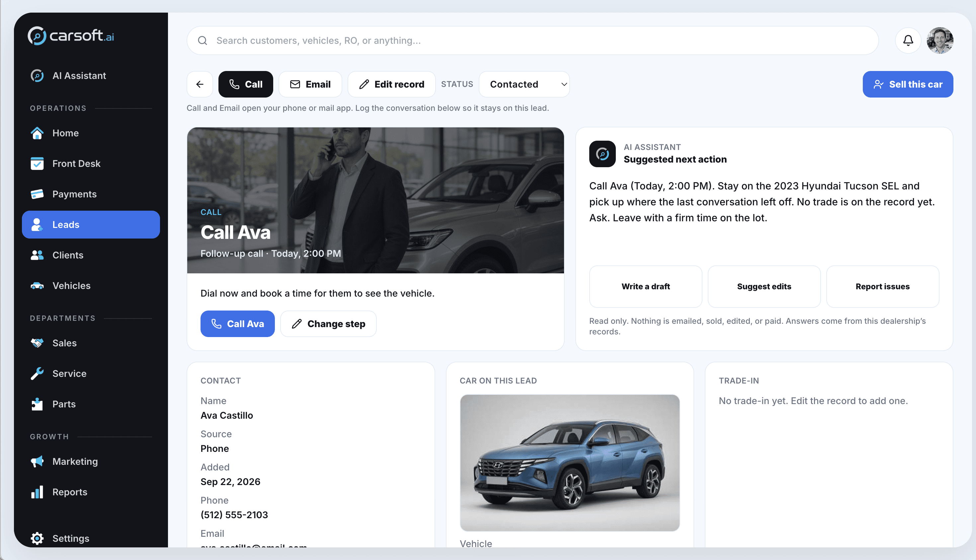Open Parts department label
976x560 pixels.
click(x=64, y=404)
